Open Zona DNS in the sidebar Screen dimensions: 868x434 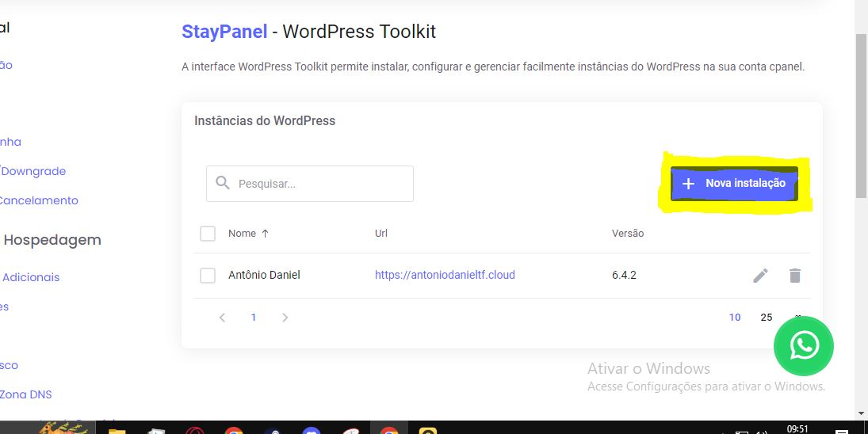(25, 394)
